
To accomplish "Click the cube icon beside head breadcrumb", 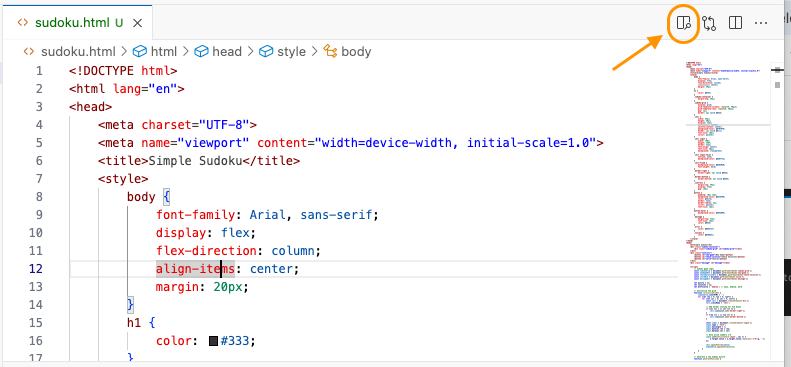I will (x=202, y=51).
